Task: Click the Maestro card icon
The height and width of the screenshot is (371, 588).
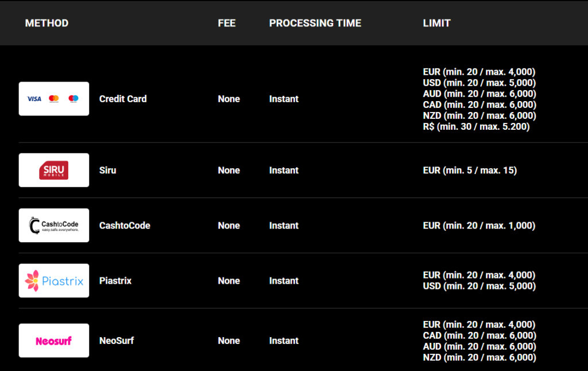Action: [x=73, y=99]
